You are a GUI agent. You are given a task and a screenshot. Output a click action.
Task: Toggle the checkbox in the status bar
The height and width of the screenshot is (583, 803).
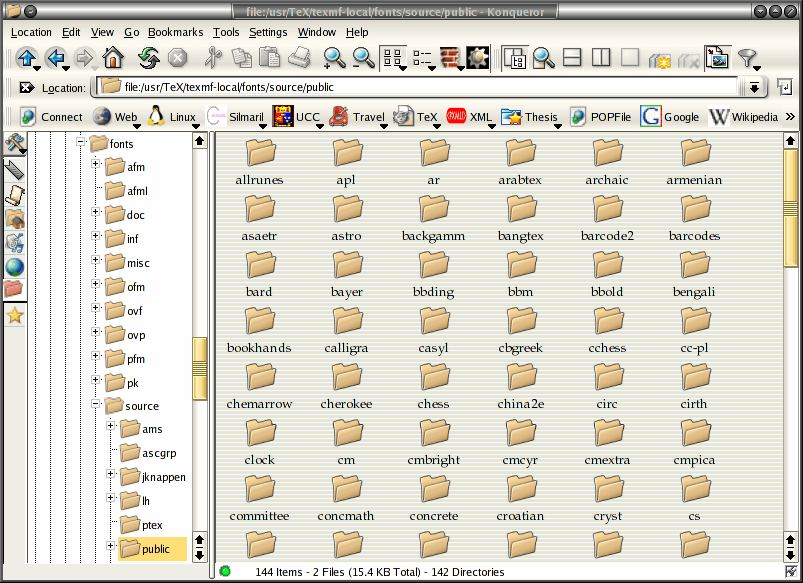(x=792, y=572)
